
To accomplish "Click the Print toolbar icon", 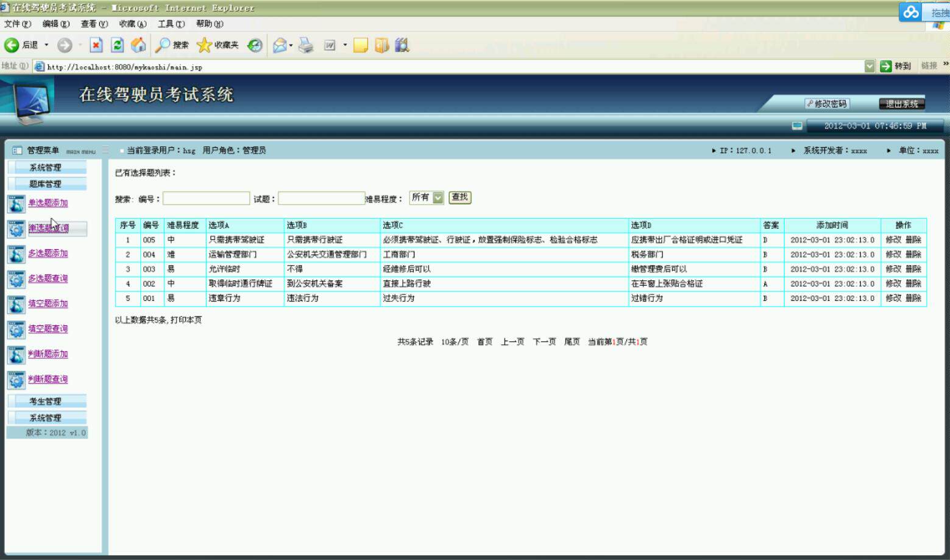I will 305,44.
